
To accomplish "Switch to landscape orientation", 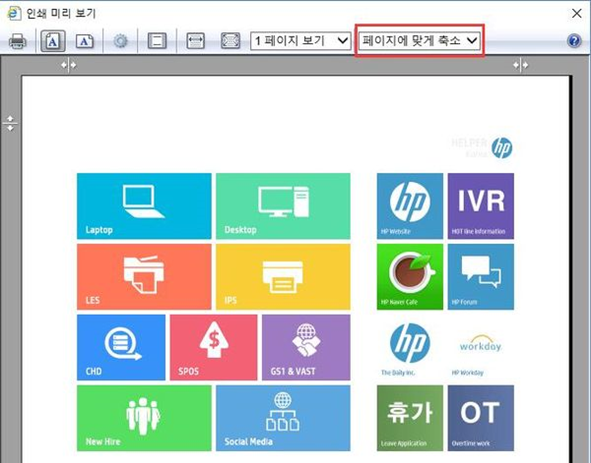I will tap(85, 41).
